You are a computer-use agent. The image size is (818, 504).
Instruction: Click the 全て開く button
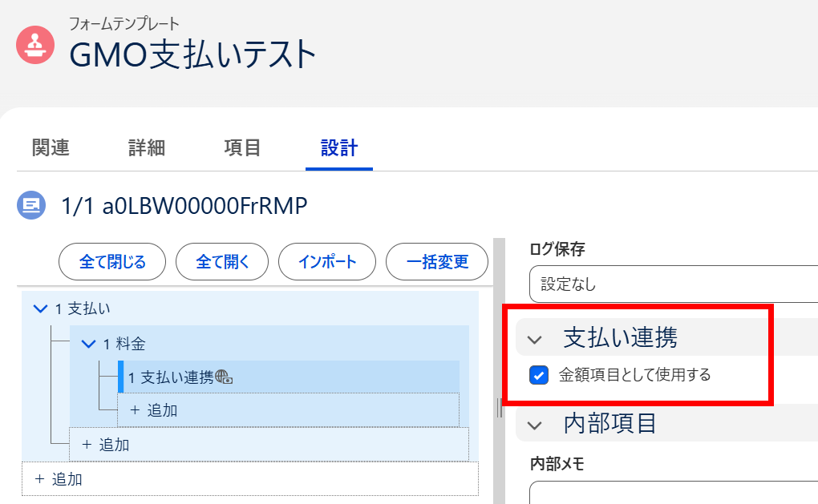[222, 262]
